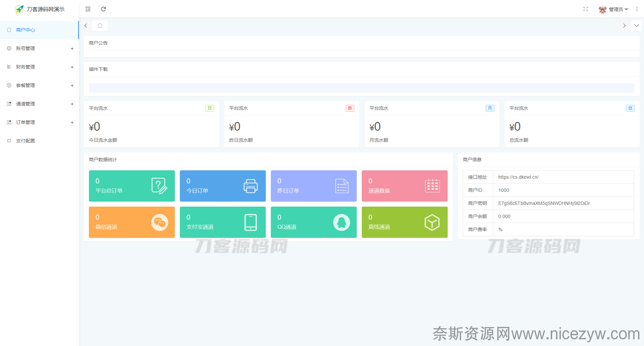Open the 昨日订单 statistics tile
The image size is (644, 346).
314,186
